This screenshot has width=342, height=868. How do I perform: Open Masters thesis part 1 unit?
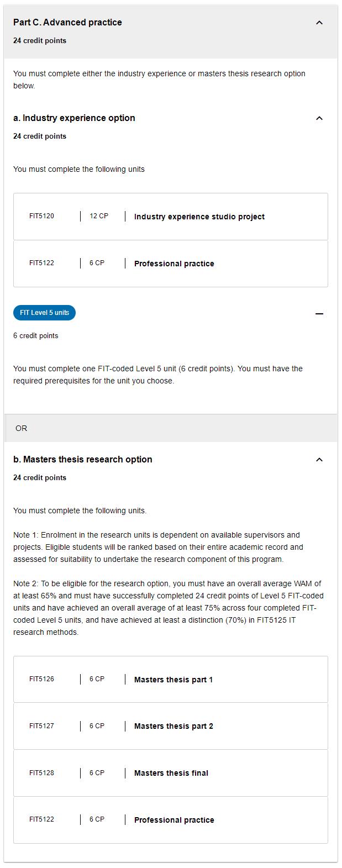[173, 680]
